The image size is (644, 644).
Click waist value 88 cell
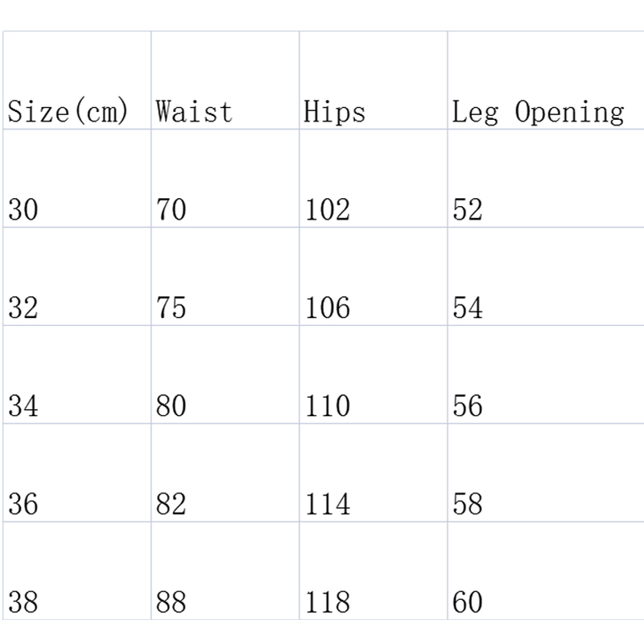tap(171, 602)
